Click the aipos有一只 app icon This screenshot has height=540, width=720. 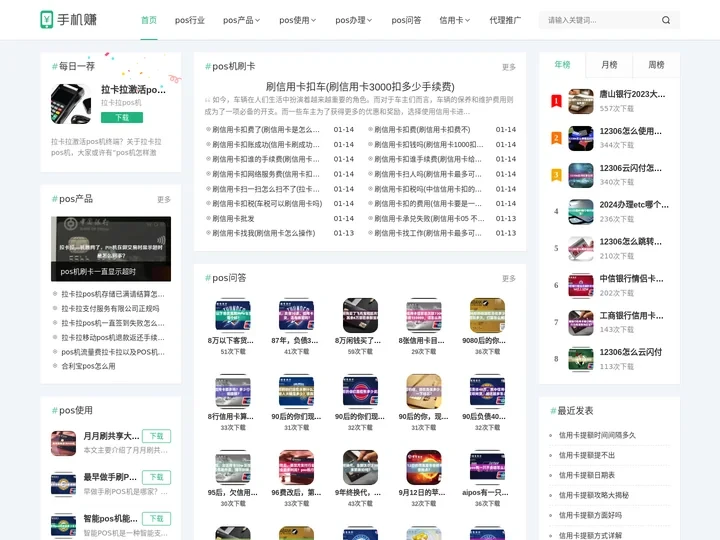[488, 467]
